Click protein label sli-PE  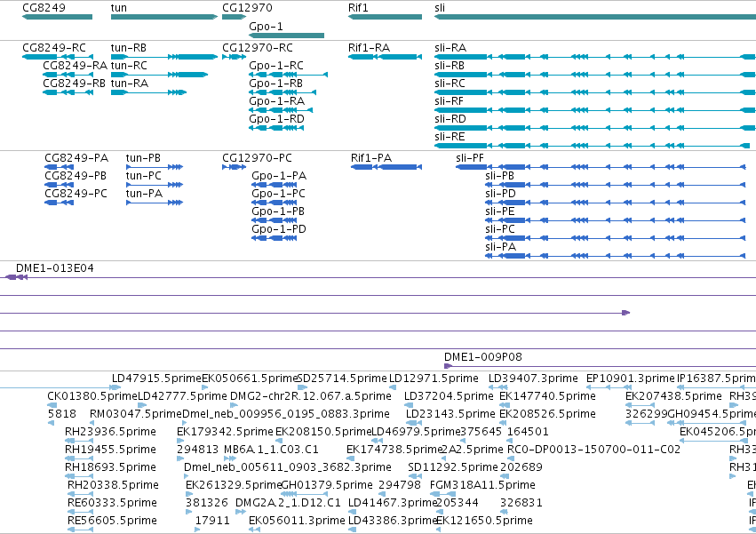[500, 211]
